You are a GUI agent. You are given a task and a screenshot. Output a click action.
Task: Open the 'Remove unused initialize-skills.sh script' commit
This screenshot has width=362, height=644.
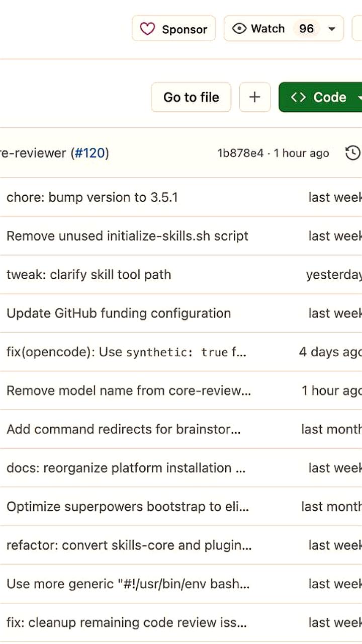[127, 235]
